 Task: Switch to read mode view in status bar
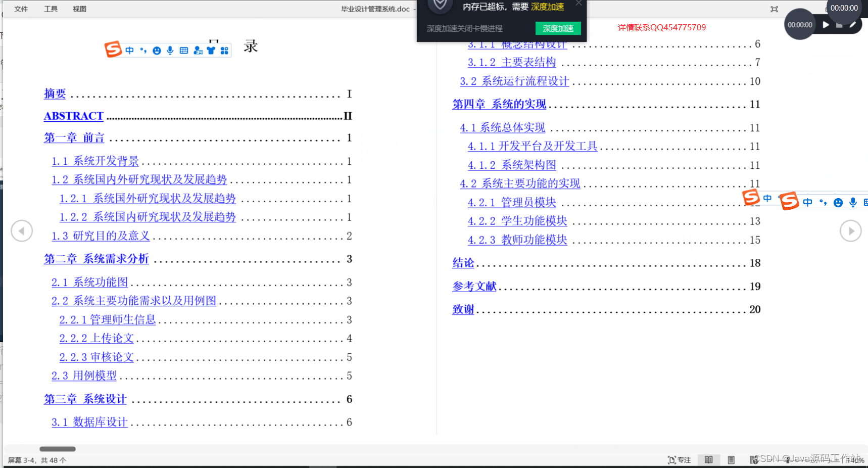point(709,460)
